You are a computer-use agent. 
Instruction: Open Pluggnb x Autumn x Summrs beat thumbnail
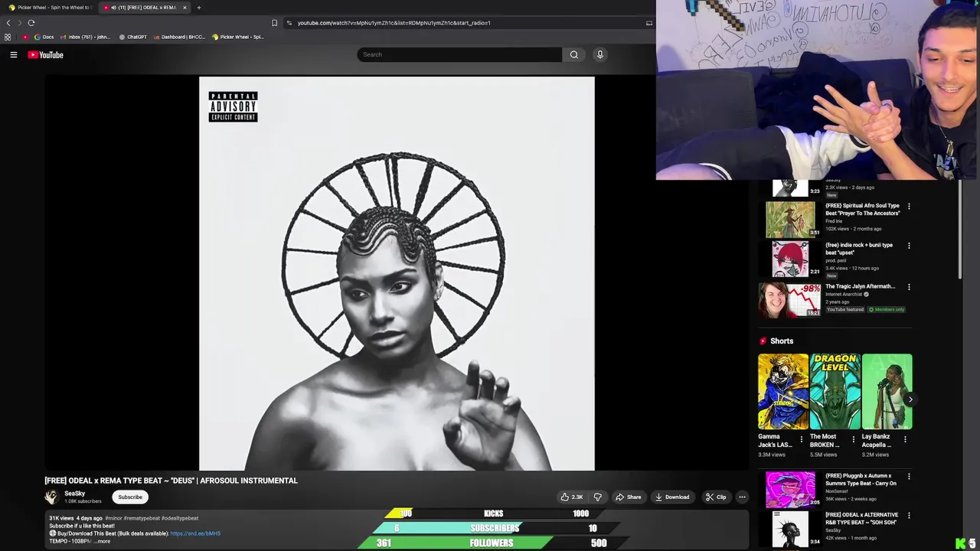(790, 490)
